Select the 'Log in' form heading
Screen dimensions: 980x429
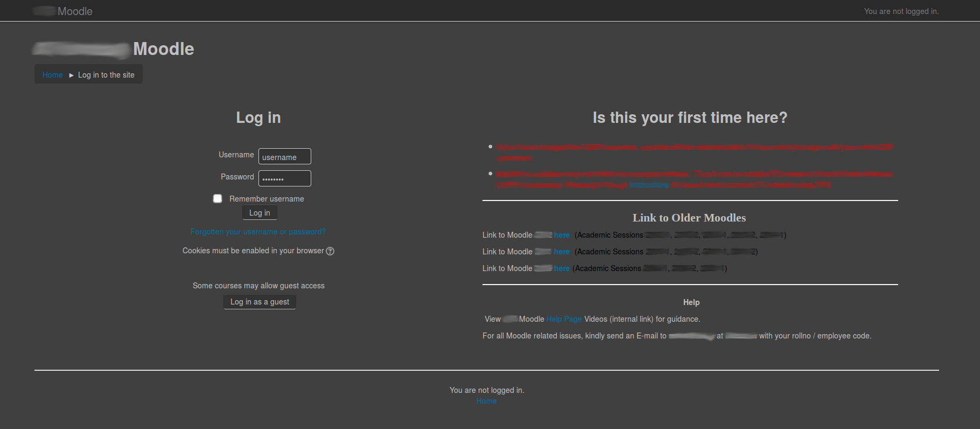258,117
